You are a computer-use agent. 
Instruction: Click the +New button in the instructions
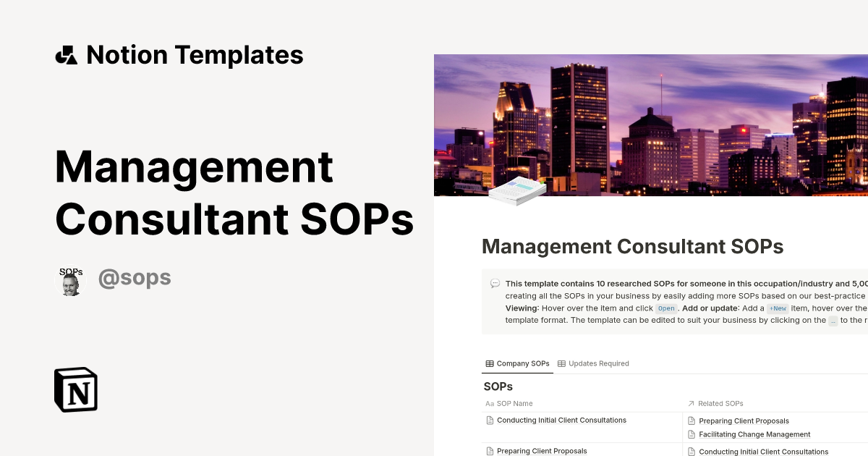778,308
